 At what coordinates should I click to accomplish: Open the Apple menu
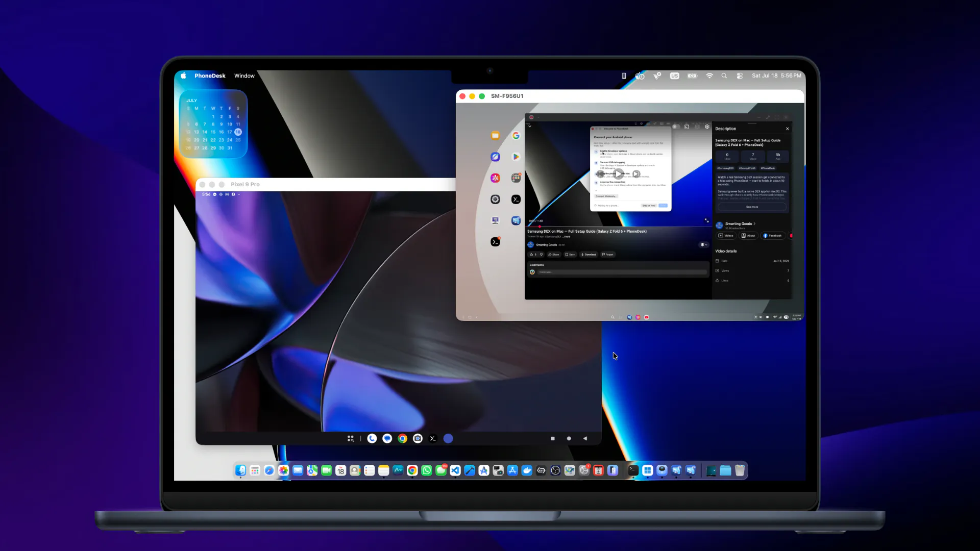point(183,76)
